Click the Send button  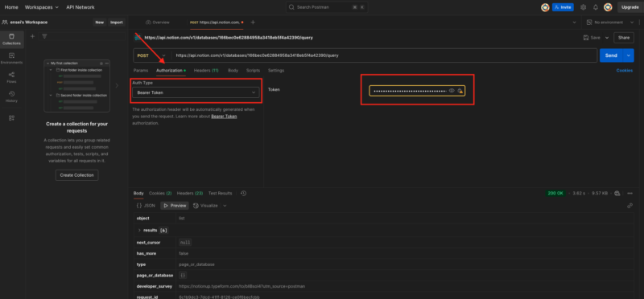click(x=611, y=55)
